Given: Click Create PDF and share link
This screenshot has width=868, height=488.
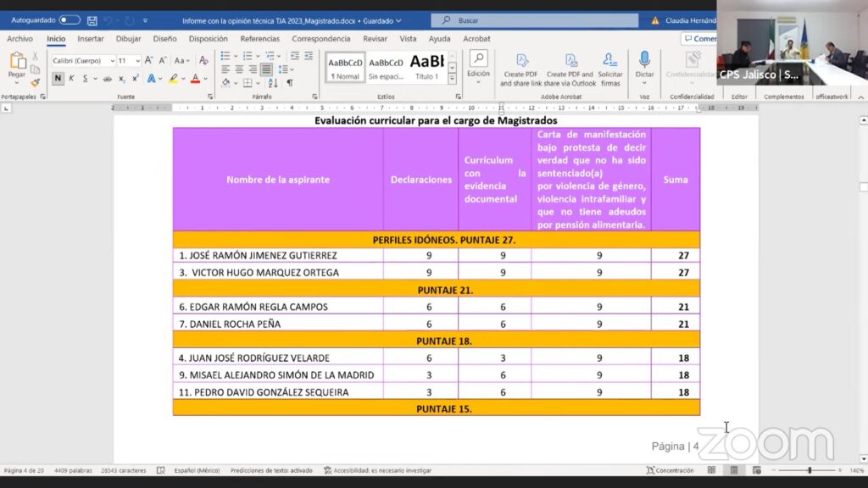Looking at the screenshot, I should 521,69.
